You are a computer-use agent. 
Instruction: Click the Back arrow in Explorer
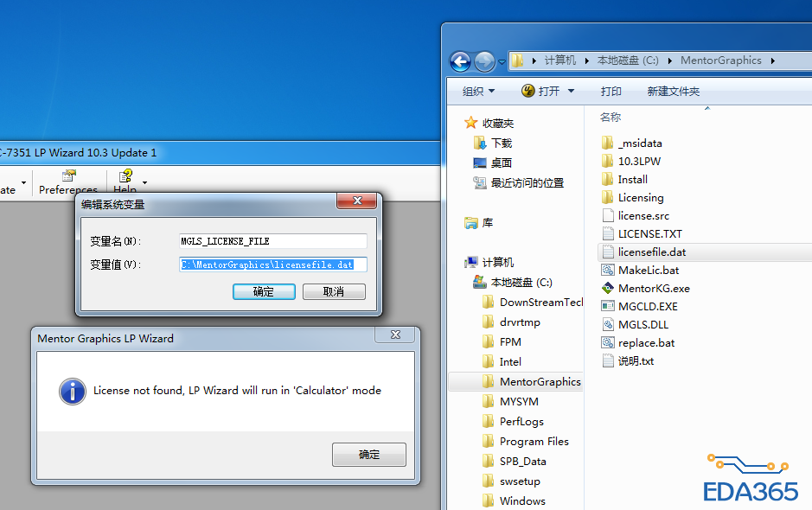click(460, 62)
